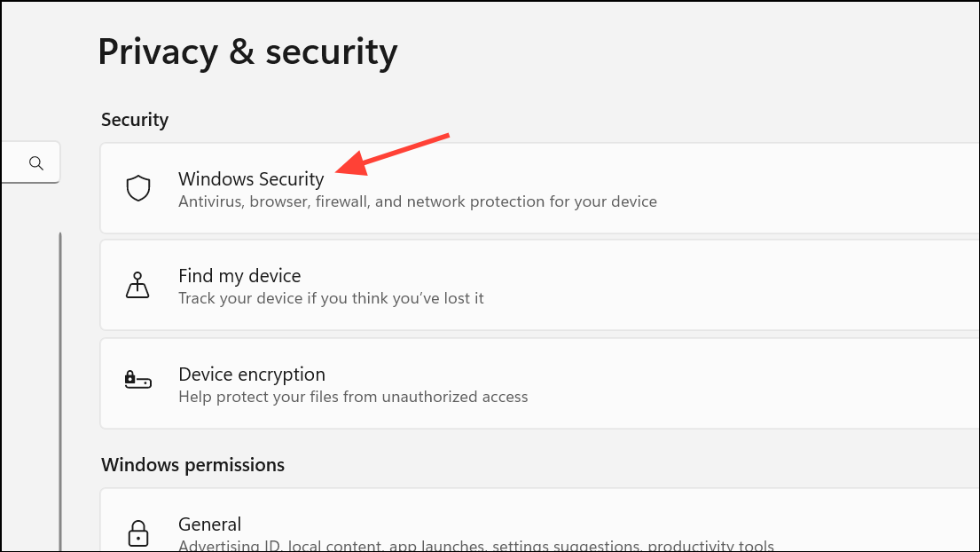980x552 pixels.
Task: Click the Device encryption drive lock icon
Action: (x=137, y=380)
